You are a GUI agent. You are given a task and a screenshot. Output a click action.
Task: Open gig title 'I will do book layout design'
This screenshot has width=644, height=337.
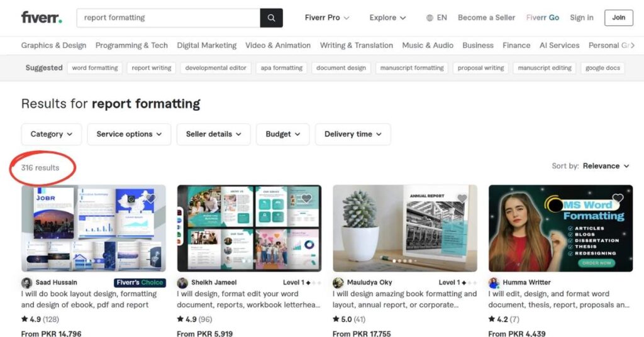pos(89,299)
